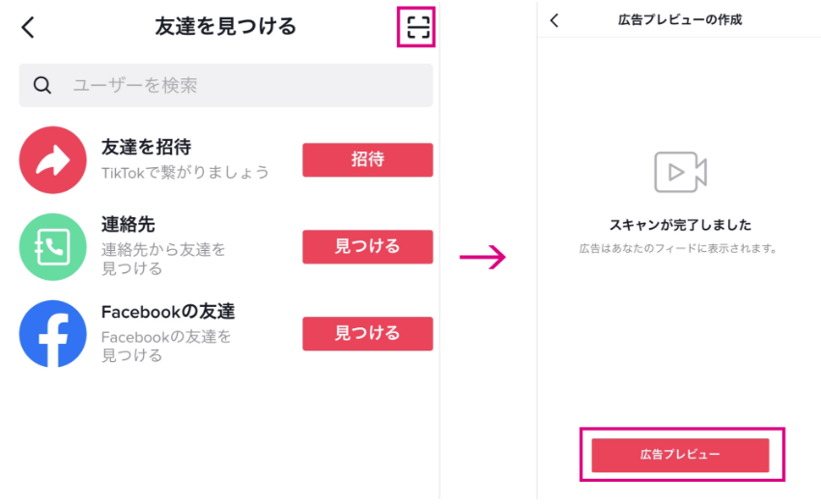Click 見つける button for 連絡先
821x504 pixels.
368,246
